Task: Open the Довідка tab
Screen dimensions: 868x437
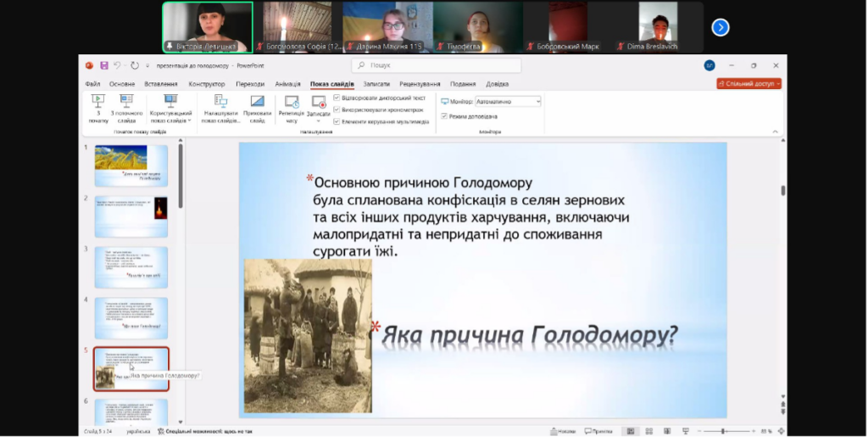Action: click(497, 84)
